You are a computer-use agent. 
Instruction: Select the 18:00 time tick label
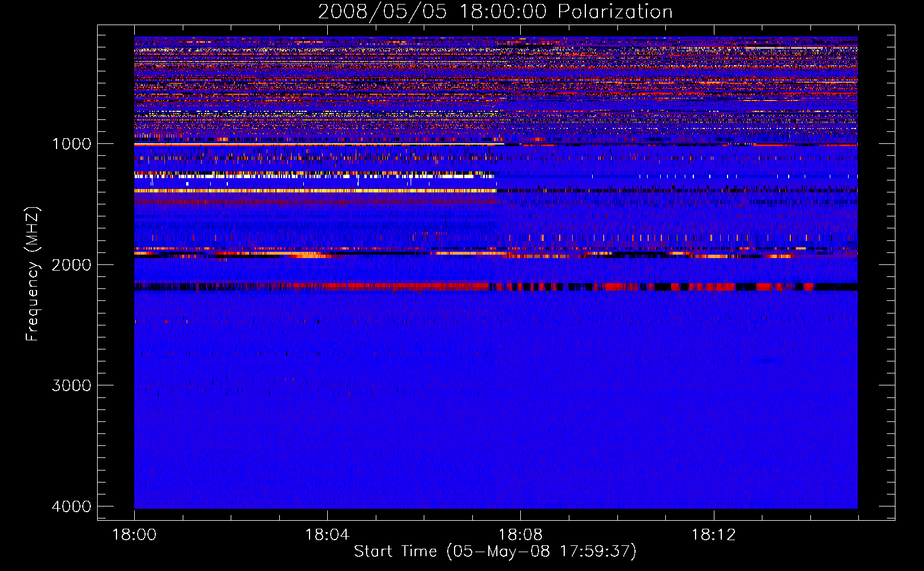[134, 534]
